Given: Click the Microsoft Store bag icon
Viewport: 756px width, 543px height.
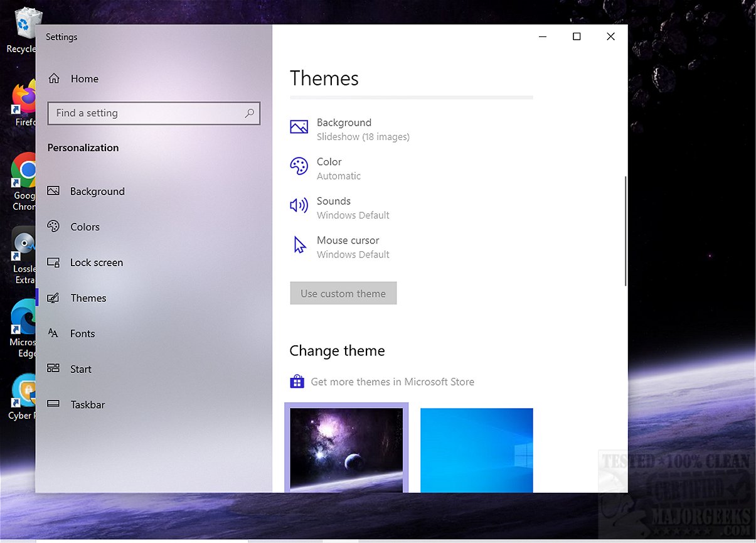Looking at the screenshot, I should 297,382.
